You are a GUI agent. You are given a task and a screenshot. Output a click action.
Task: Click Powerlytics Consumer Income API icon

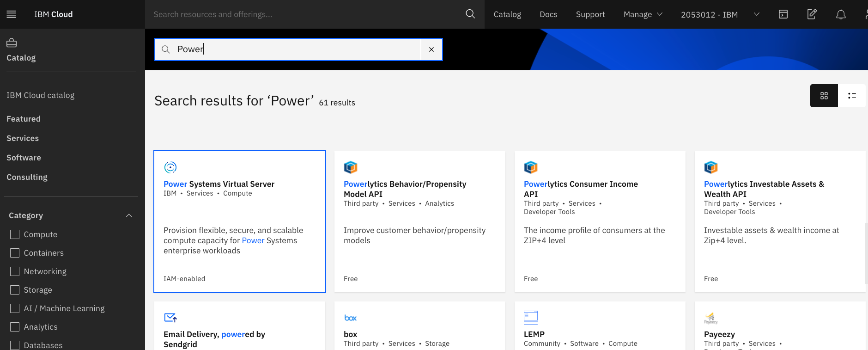(x=531, y=167)
